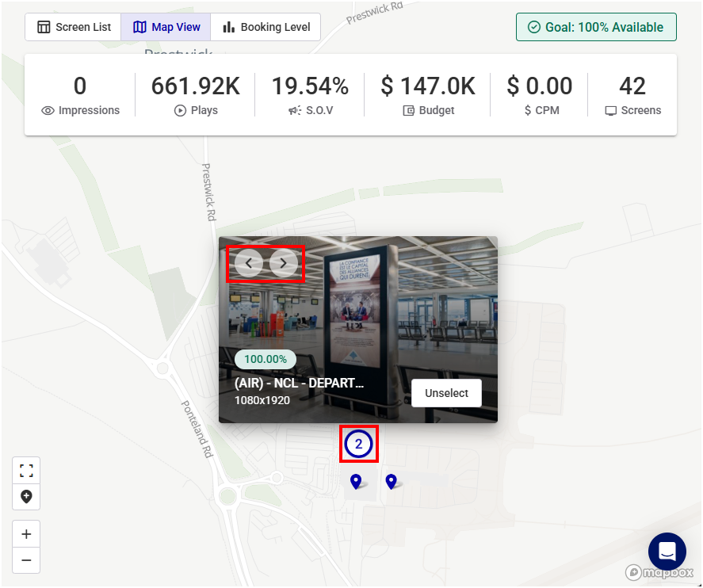Select the left blue map pin

point(356,481)
